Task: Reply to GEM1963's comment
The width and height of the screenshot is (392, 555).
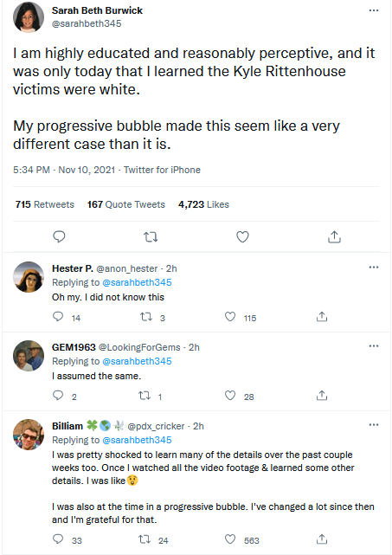Action: (x=58, y=395)
